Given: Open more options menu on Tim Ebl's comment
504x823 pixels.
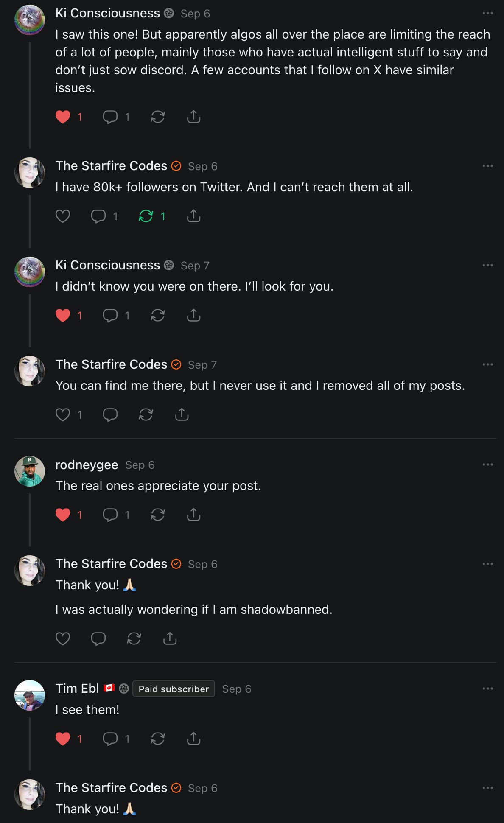Looking at the screenshot, I should pos(487,689).
